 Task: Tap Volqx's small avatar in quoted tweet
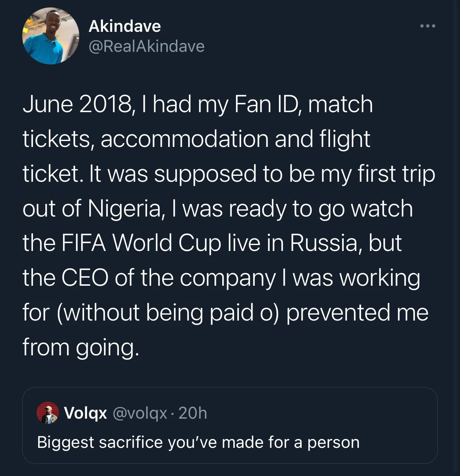(48, 412)
